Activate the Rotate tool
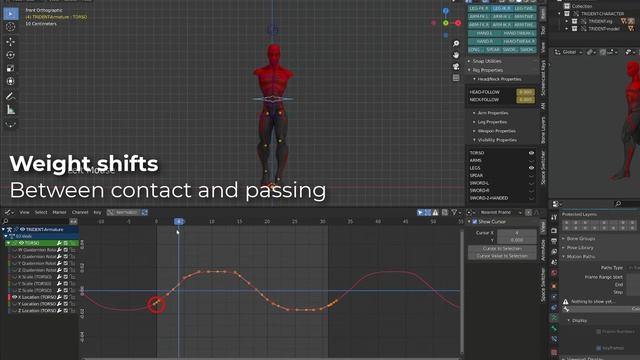 coord(11,55)
